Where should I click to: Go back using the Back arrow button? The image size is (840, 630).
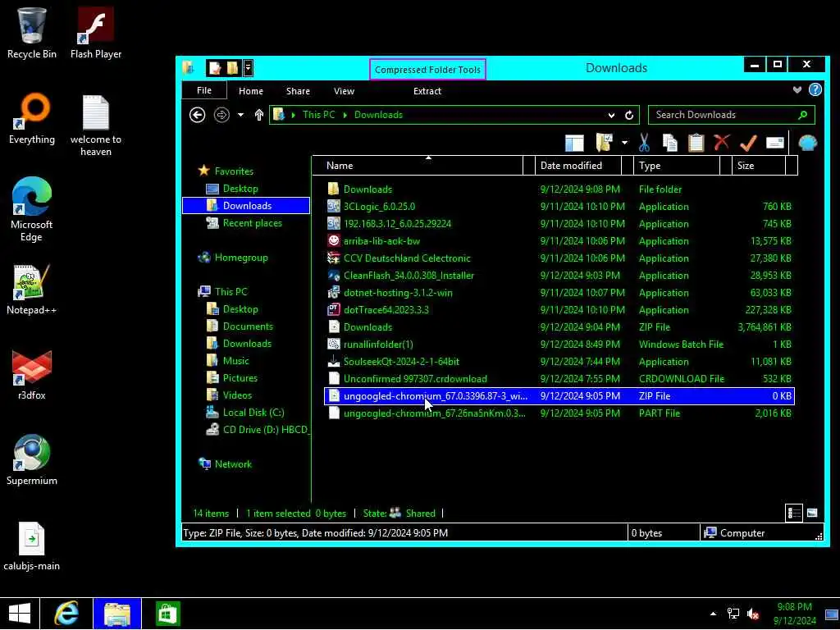coord(197,115)
